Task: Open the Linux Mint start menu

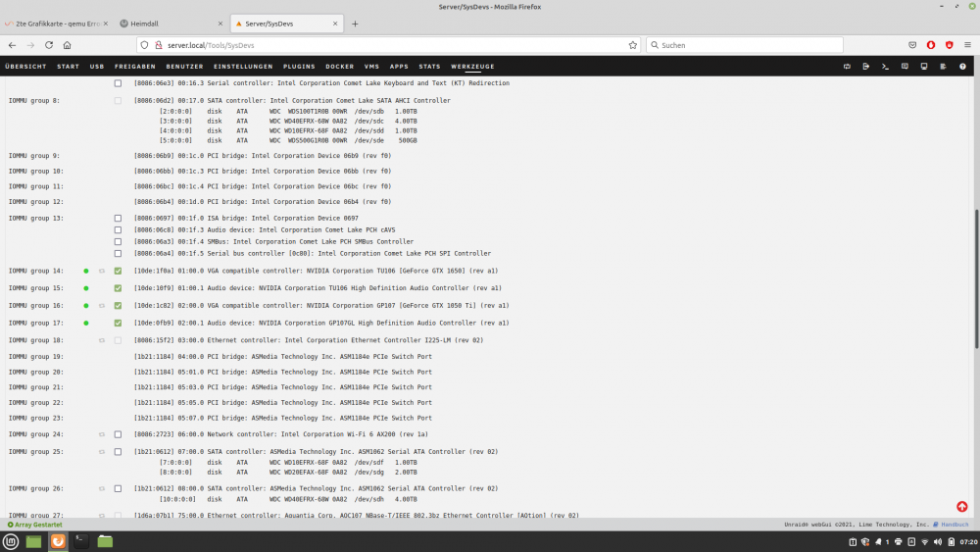Action: [x=11, y=541]
